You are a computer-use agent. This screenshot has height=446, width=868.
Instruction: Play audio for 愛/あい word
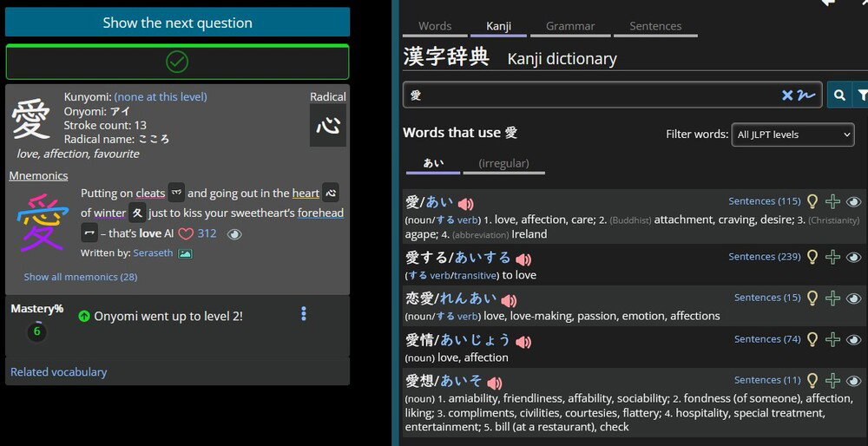(x=466, y=204)
